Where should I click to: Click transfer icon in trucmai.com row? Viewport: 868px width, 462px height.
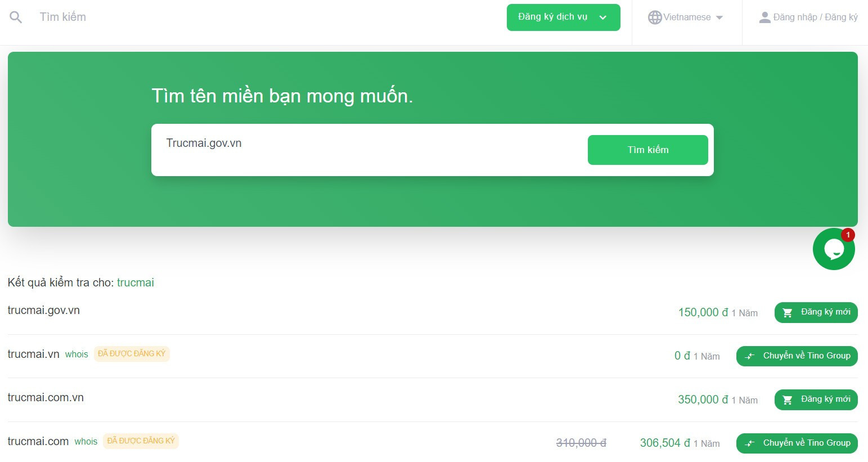[x=749, y=443]
